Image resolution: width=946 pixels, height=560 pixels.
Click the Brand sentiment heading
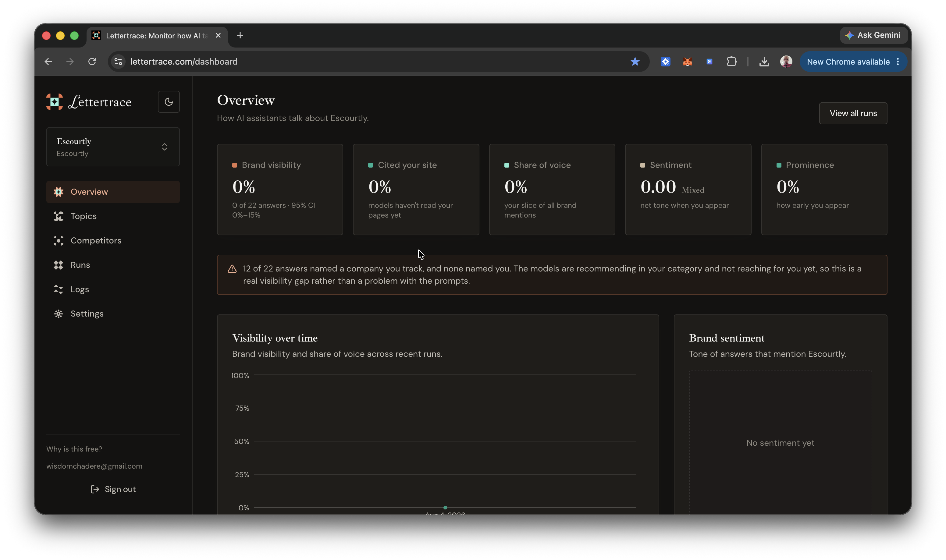tap(727, 338)
